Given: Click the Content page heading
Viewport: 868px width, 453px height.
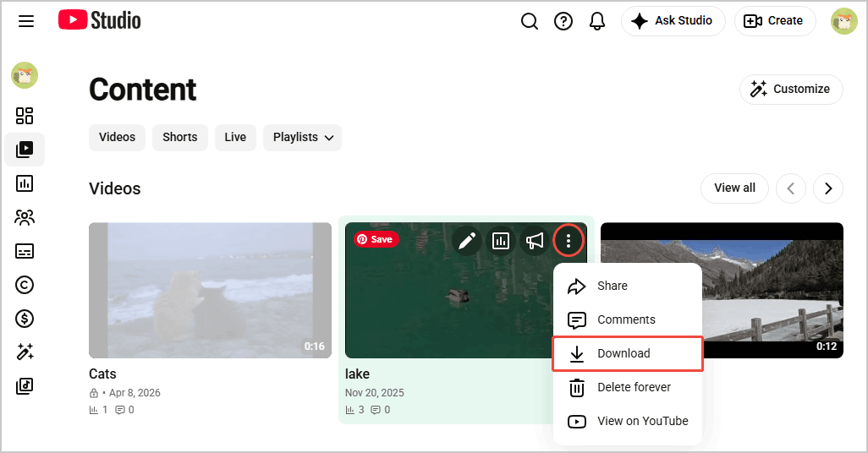Looking at the screenshot, I should pyautogui.click(x=142, y=90).
